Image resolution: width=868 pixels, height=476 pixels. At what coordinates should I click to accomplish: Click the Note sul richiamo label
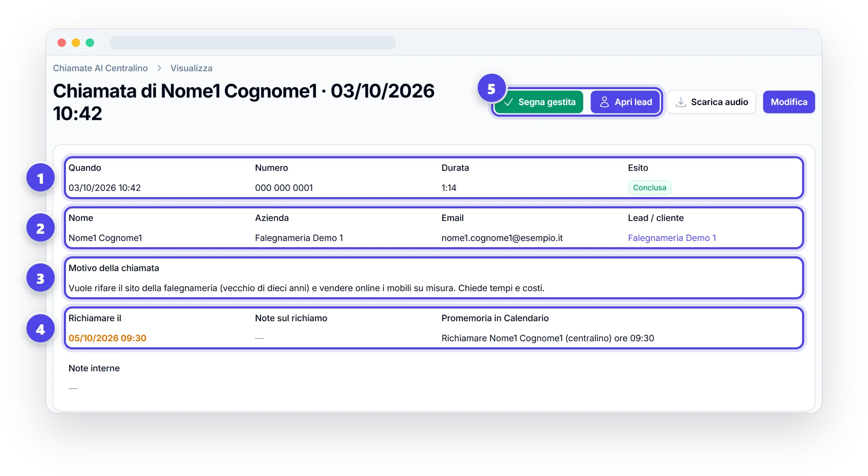(x=291, y=318)
